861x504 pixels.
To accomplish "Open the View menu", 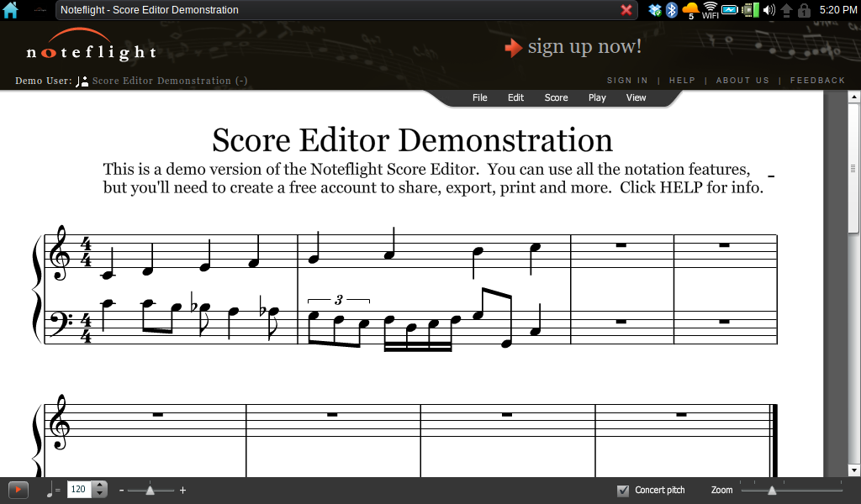I will 636,97.
